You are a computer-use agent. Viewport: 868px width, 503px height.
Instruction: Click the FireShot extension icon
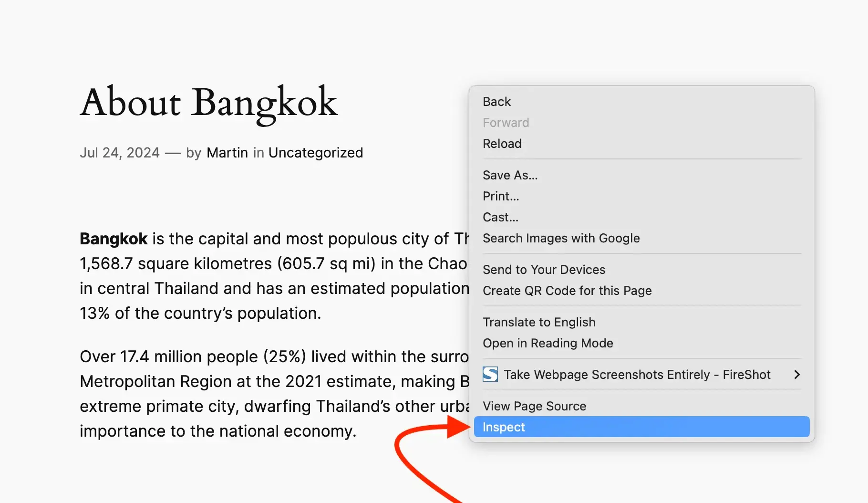coord(490,374)
